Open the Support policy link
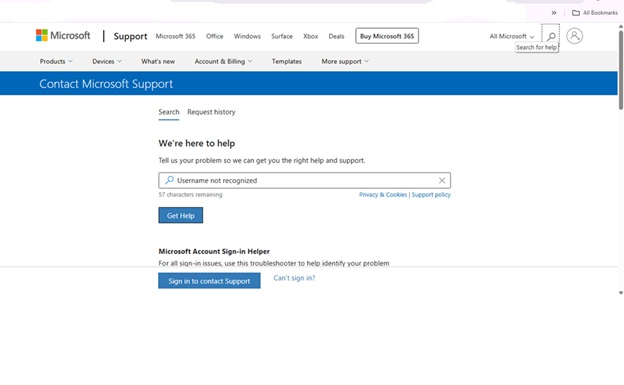The image size is (624, 385). point(431,195)
